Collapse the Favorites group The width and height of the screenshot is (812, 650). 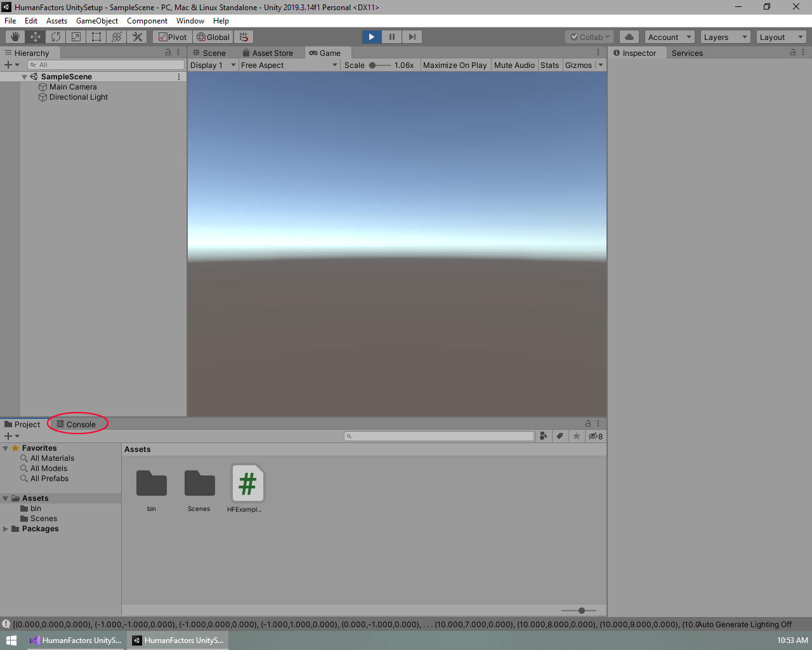(6, 448)
